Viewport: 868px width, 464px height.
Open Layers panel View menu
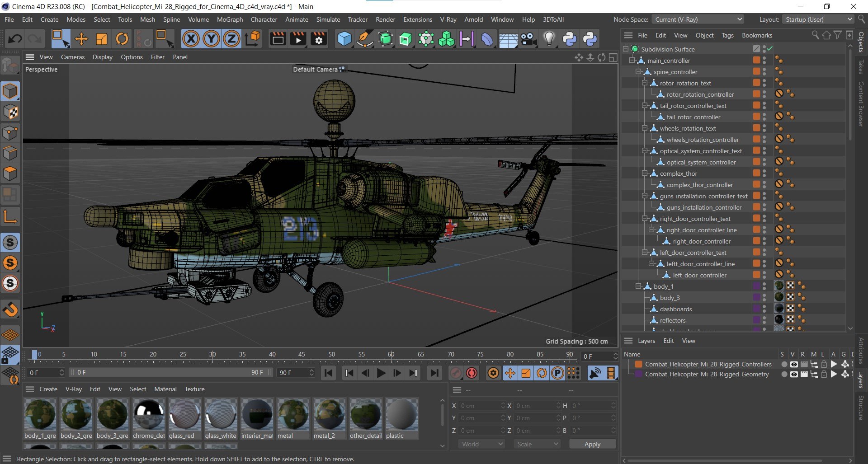689,341
